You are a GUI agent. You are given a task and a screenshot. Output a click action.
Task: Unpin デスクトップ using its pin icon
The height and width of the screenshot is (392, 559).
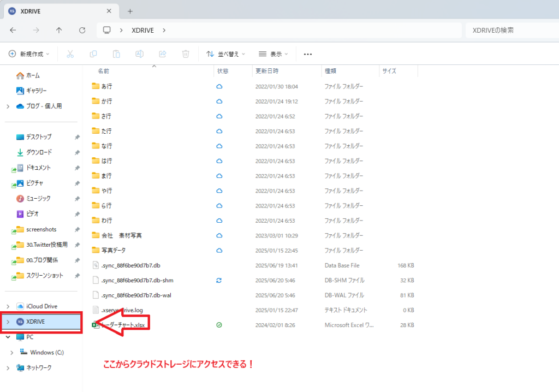pyautogui.click(x=77, y=138)
